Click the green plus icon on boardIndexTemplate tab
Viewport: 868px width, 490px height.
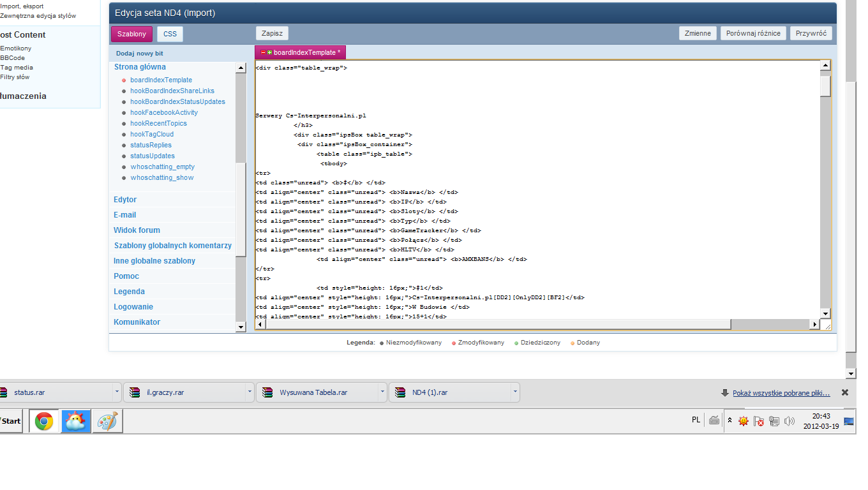(269, 52)
